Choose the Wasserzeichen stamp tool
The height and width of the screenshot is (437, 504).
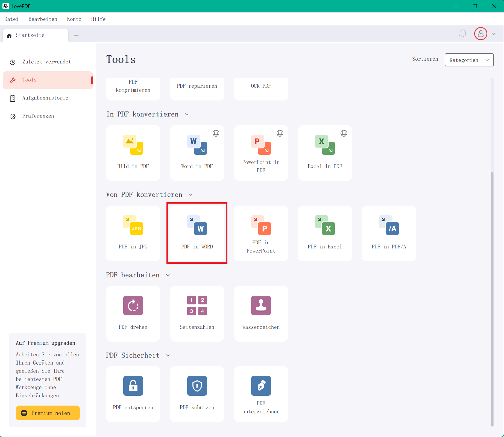point(261,313)
